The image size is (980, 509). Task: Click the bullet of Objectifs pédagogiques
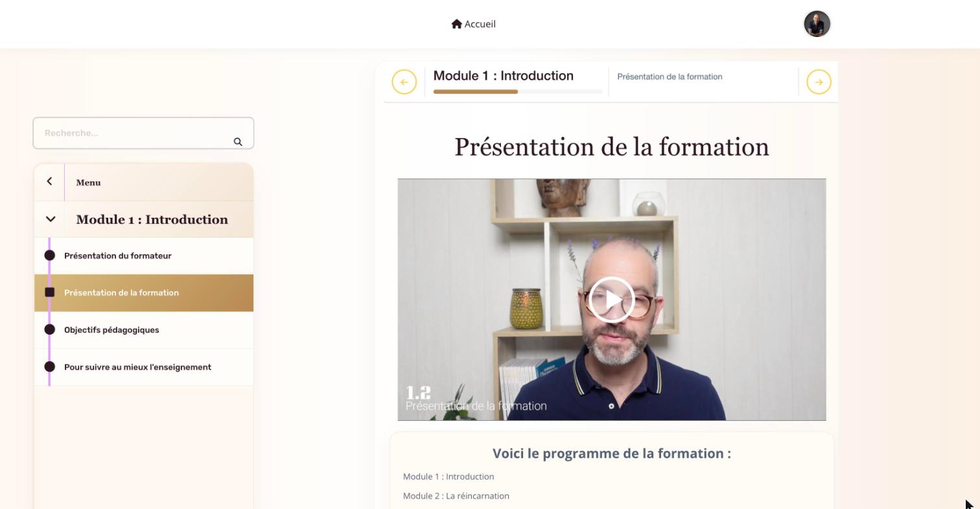click(x=49, y=329)
